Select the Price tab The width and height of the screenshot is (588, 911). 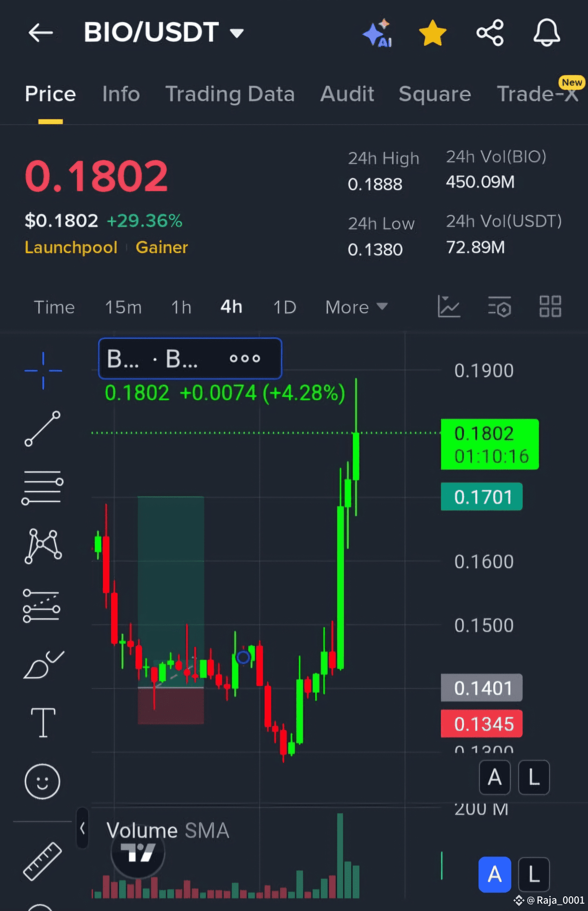point(50,94)
